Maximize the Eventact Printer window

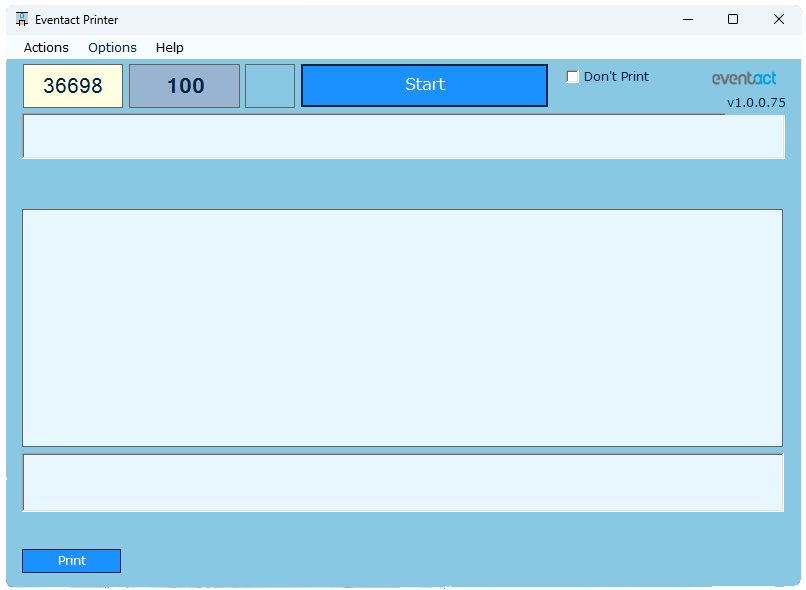click(x=733, y=19)
